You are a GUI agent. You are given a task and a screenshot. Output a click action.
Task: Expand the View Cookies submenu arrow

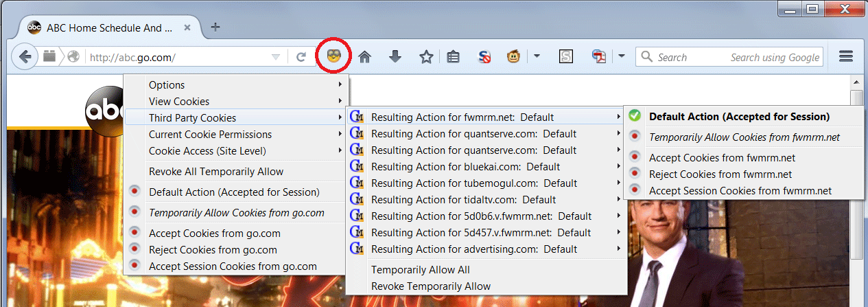tap(340, 102)
